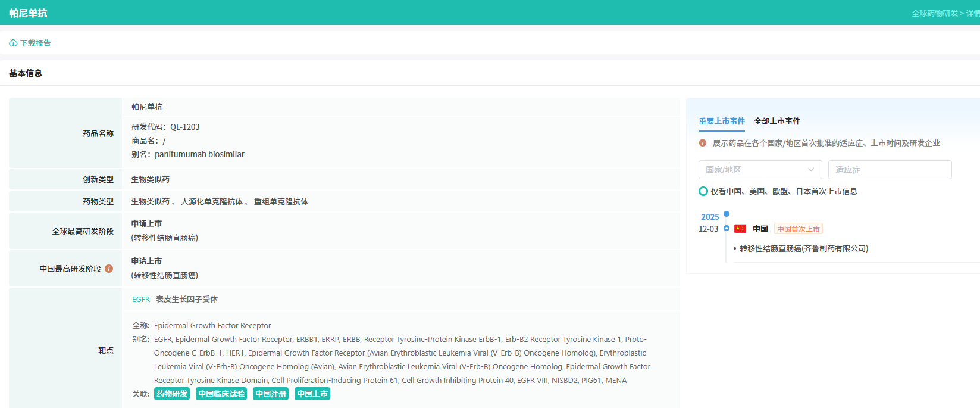The image size is (980, 408).
Task: Click the 中国上市 tag button
Action: click(x=312, y=394)
